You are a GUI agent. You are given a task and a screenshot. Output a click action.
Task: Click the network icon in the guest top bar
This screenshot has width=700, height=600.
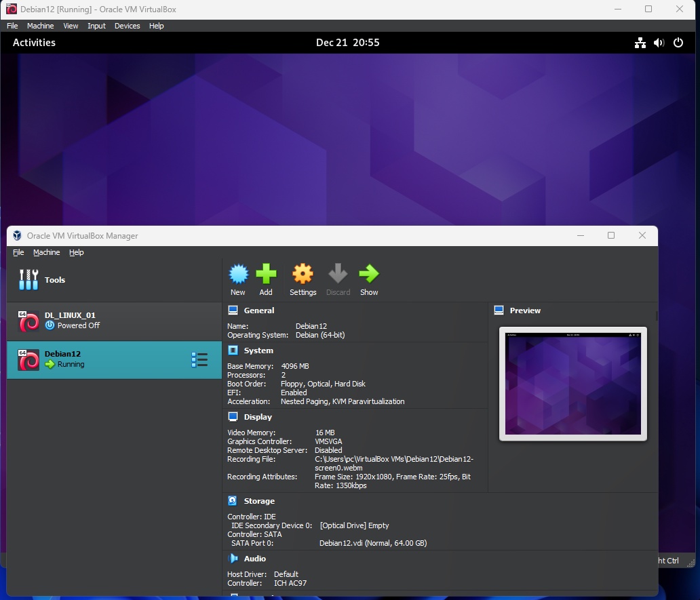tap(639, 42)
